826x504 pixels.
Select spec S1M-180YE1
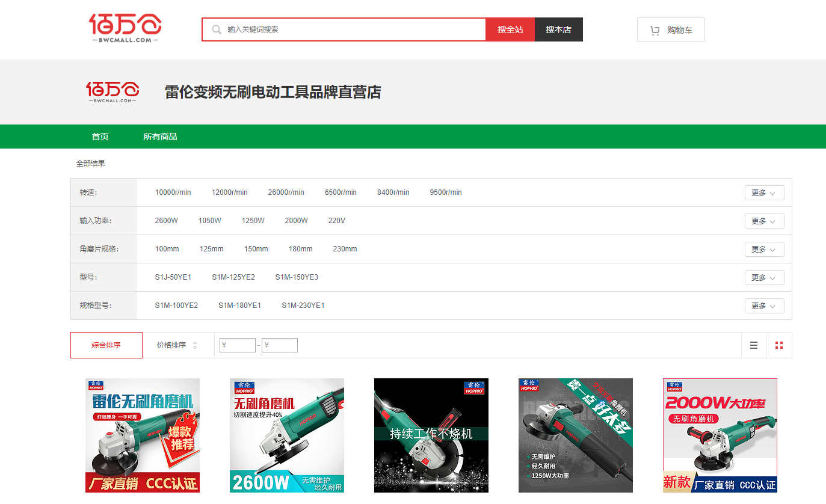(x=240, y=306)
